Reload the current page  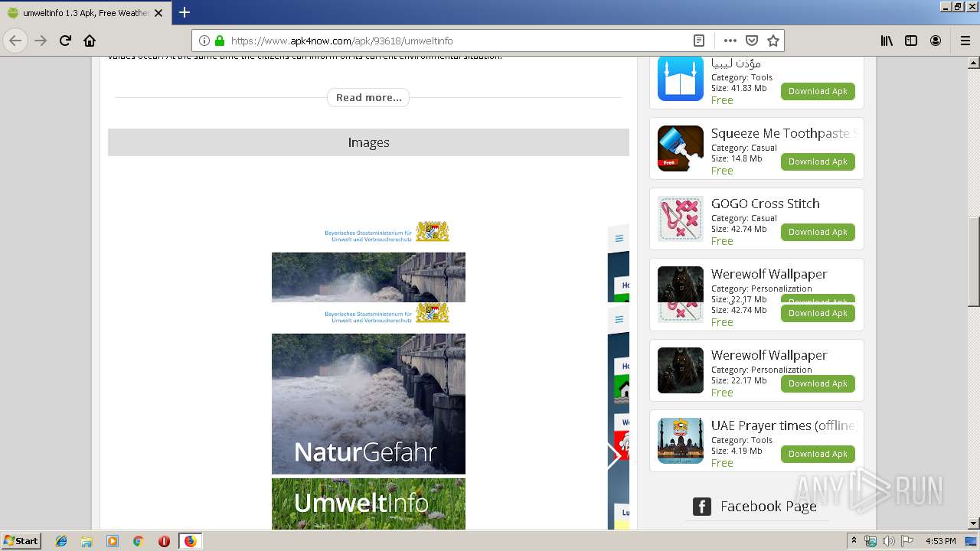click(65, 41)
